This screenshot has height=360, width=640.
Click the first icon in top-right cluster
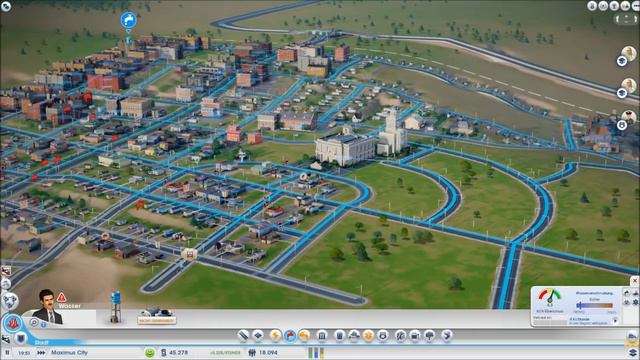point(592,6)
